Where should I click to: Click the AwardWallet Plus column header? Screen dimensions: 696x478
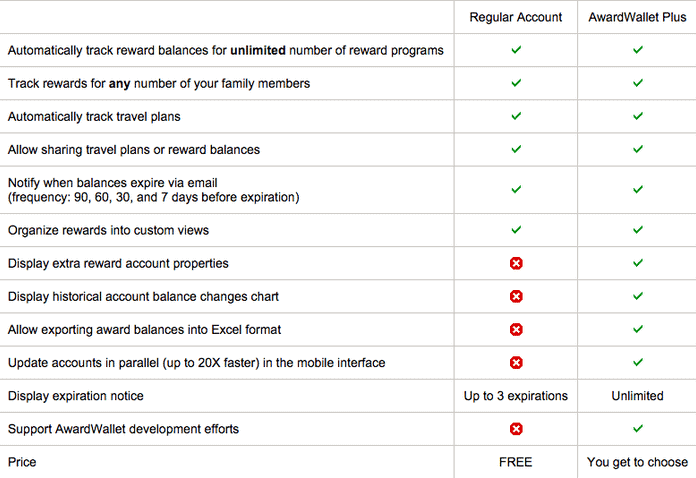[x=637, y=17]
